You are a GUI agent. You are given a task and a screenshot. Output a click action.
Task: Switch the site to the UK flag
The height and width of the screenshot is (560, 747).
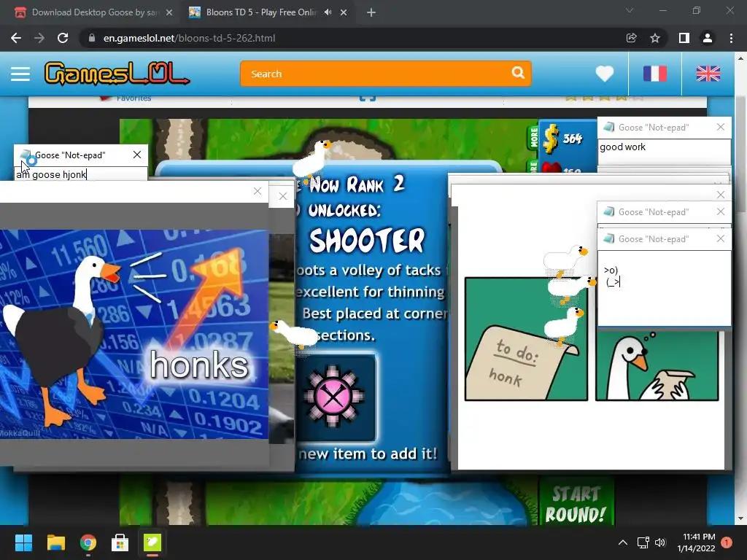click(708, 74)
